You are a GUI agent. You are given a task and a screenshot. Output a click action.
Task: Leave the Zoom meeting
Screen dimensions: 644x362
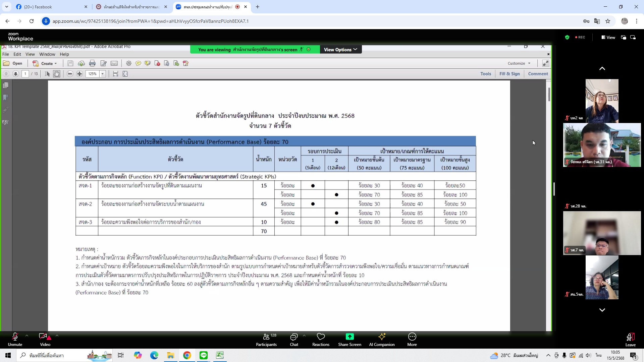pos(630,340)
